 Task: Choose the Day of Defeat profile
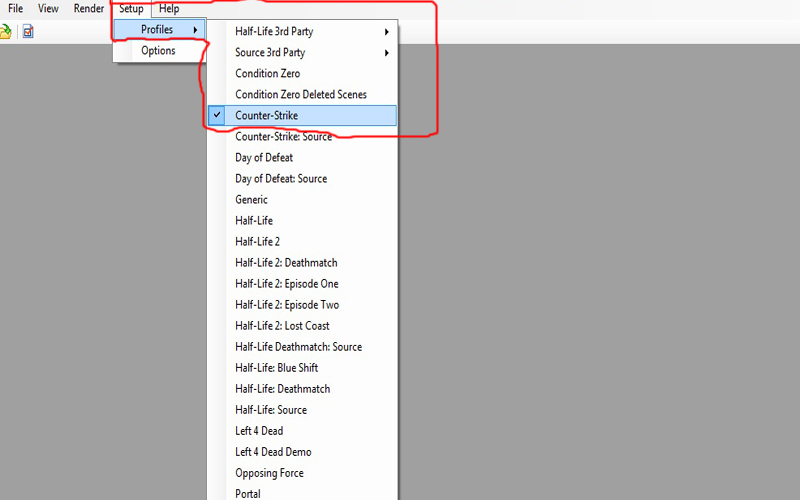[x=302, y=157]
